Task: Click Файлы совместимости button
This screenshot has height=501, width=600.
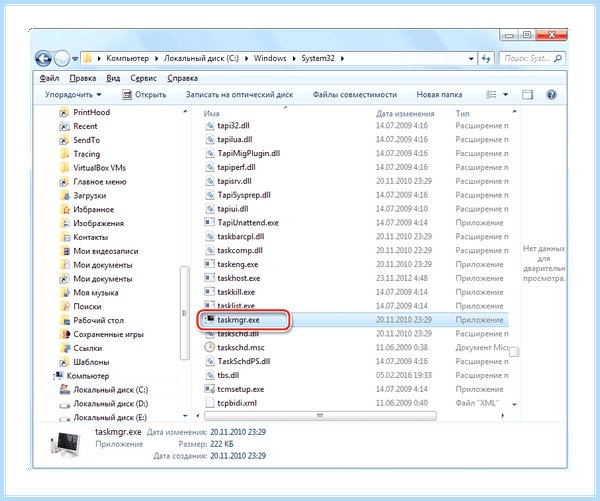Action: tap(355, 95)
